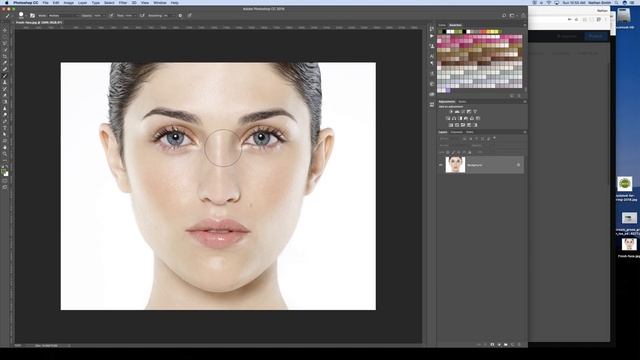
Task: Switch to the Color panel tab
Action: (x=442, y=25)
